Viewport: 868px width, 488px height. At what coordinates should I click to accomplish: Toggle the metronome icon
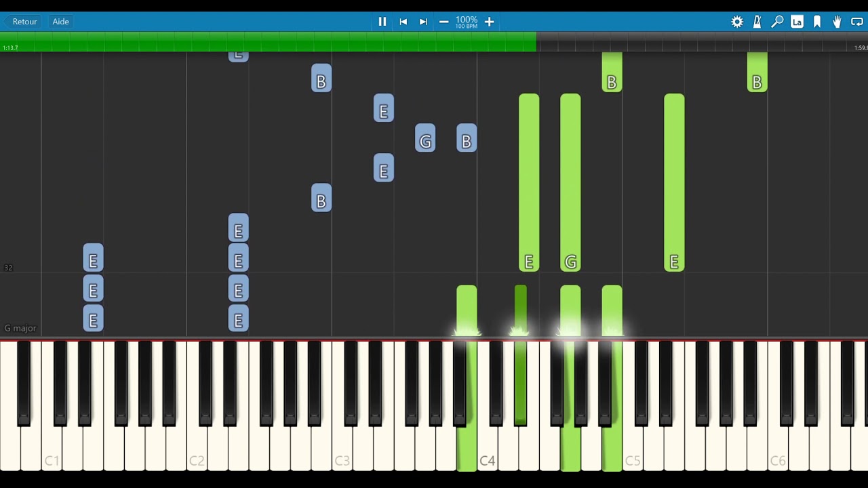click(x=757, y=22)
